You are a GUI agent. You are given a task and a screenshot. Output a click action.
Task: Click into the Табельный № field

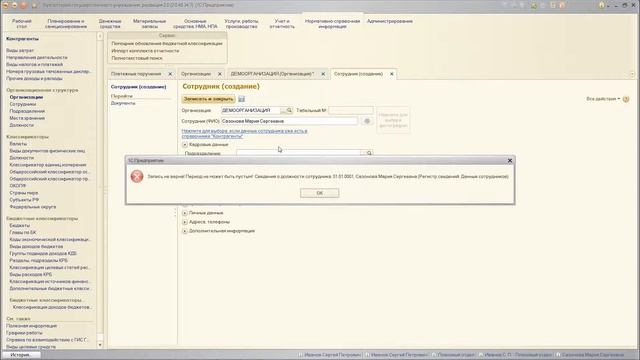pyautogui.click(x=351, y=110)
